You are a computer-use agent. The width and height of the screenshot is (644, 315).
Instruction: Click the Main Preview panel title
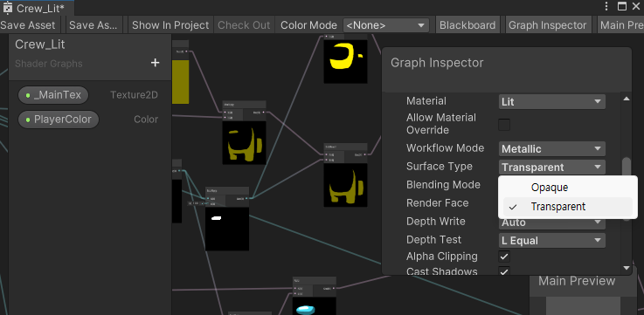[577, 281]
